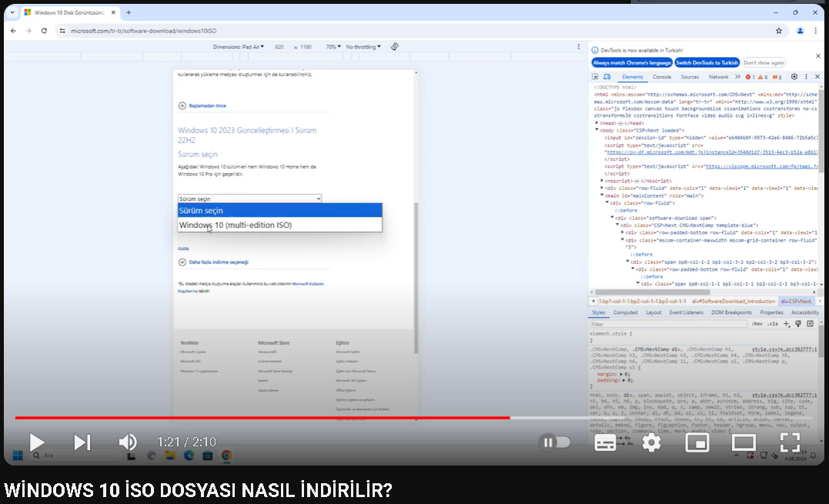Screen dimensions: 829x504
Task: Collapse the main#mainContent node
Action: point(602,195)
